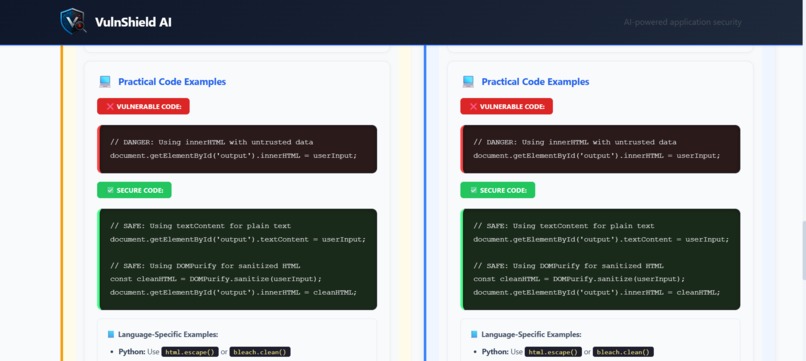Click Practical Code Examples heading in blue-bordered panel
The height and width of the screenshot is (361, 806).
pos(535,82)
